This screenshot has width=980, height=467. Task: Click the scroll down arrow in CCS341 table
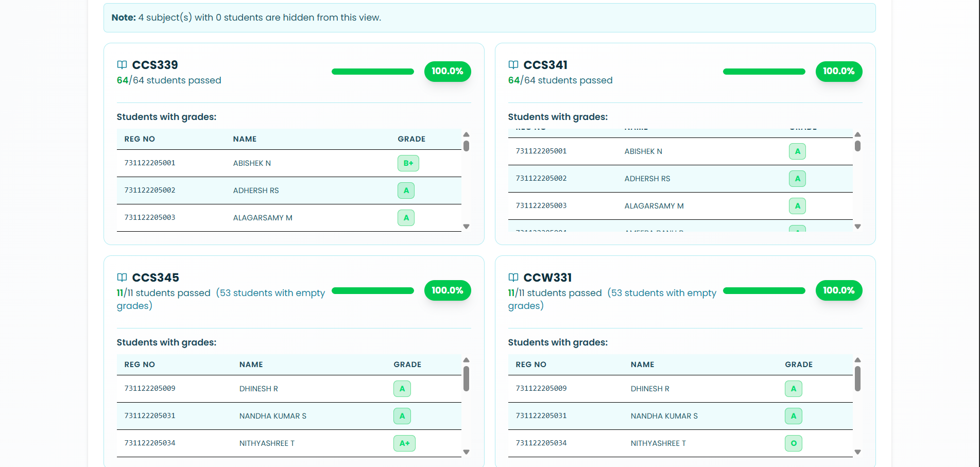coord(857,227)
